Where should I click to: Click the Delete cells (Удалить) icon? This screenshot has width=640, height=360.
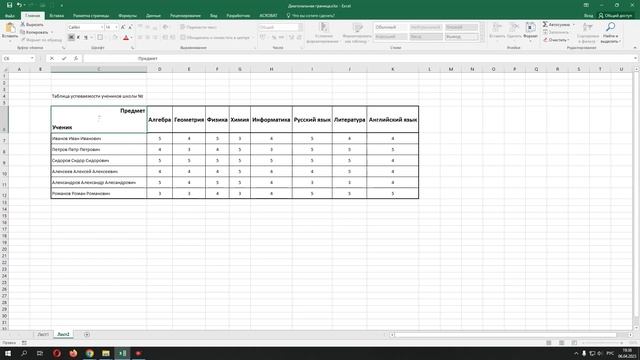click(514, 27)
